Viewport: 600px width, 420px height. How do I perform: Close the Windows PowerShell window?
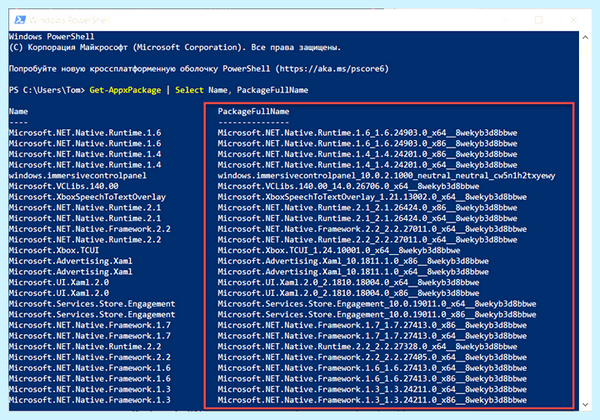click(573, 20)
